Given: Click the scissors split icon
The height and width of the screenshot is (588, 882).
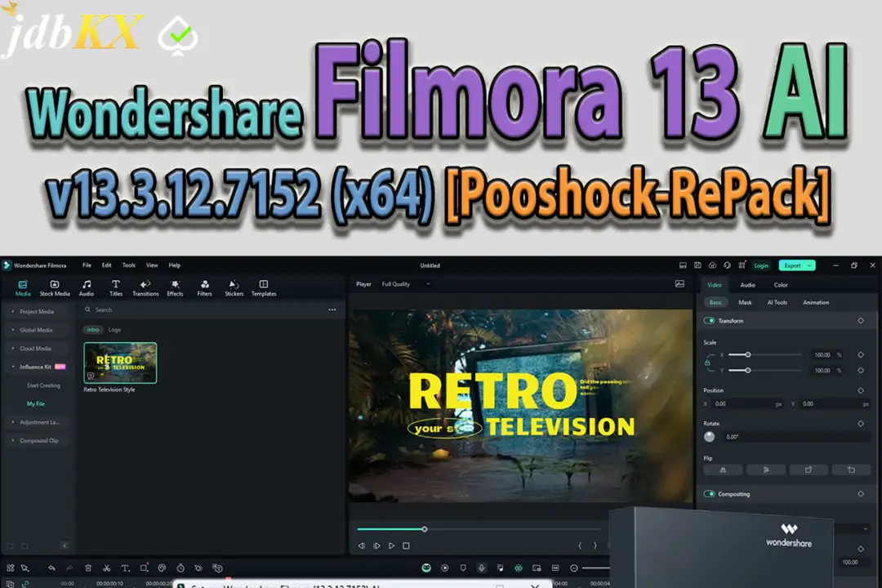Looking at the screenshot, I should click(106, 568).
